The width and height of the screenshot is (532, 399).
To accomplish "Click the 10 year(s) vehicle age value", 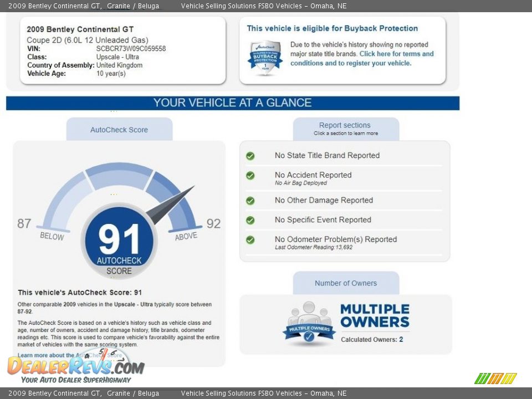I will [x=111, y=74].
